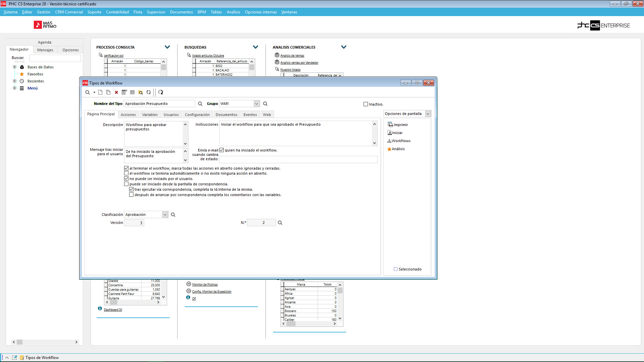Click the undo circular arrow icon
This screenshot has height=362, width=644.
pyautogui.click(x=161, y=92)
